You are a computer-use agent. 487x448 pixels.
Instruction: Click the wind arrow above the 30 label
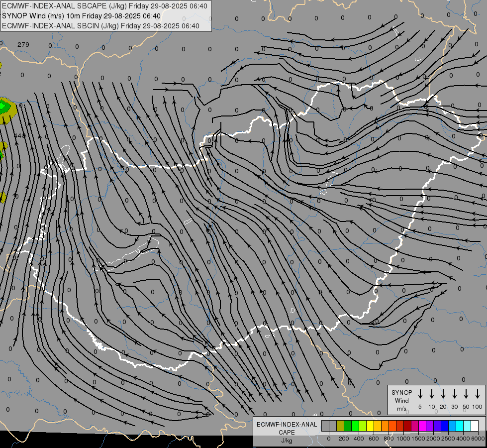click(454, 394)
